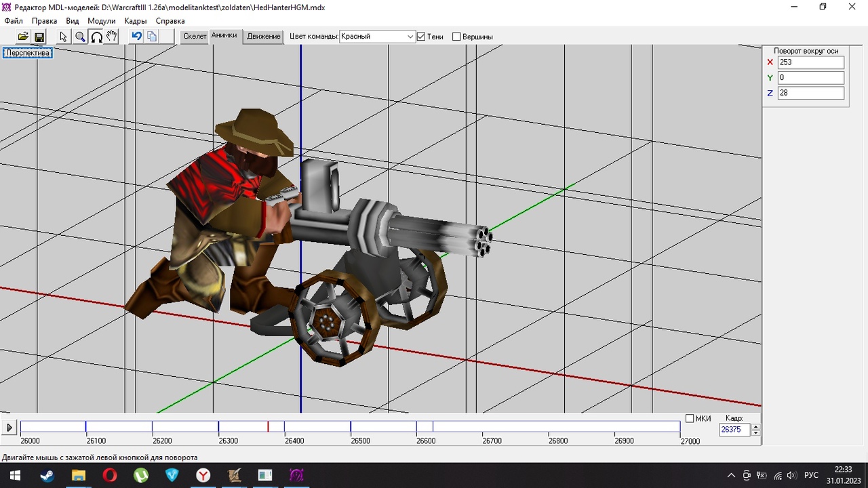
Task: Click the Y rotation field showing 0
Action: (x=810, y=78)
